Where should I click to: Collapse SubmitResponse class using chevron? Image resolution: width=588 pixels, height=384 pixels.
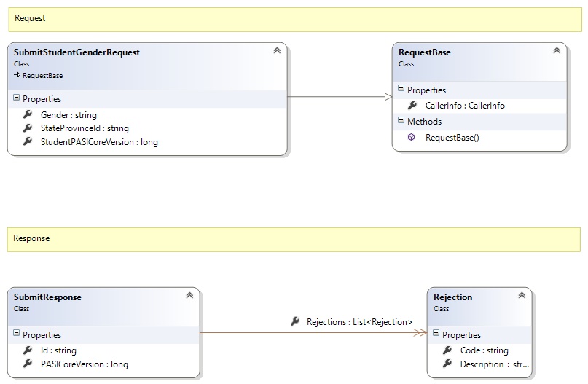coord(189,296)
